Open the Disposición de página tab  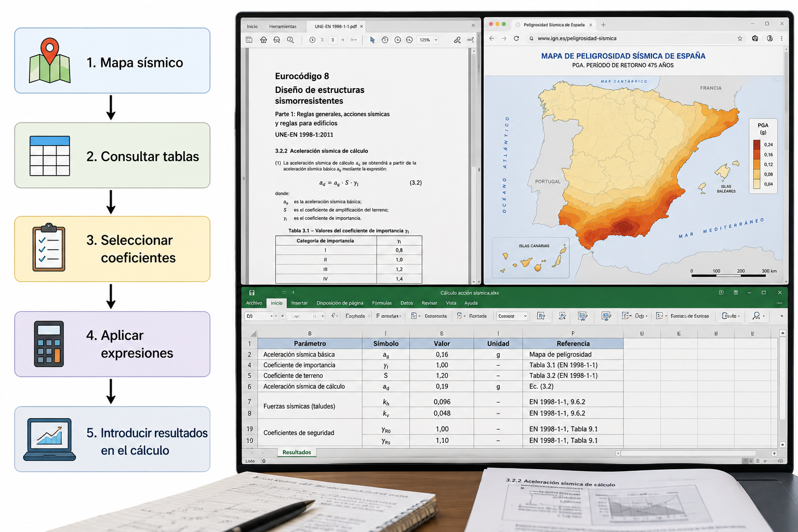point(340,303)
